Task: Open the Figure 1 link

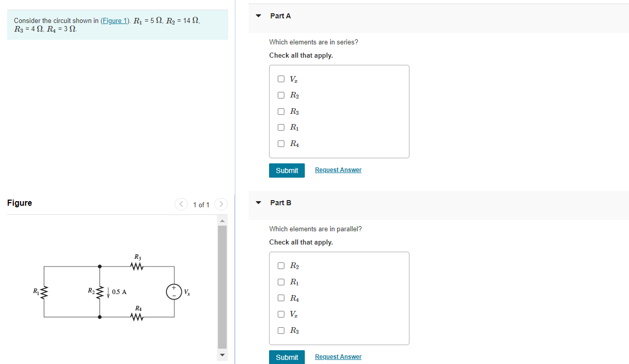Action: [x=115, y=21]
